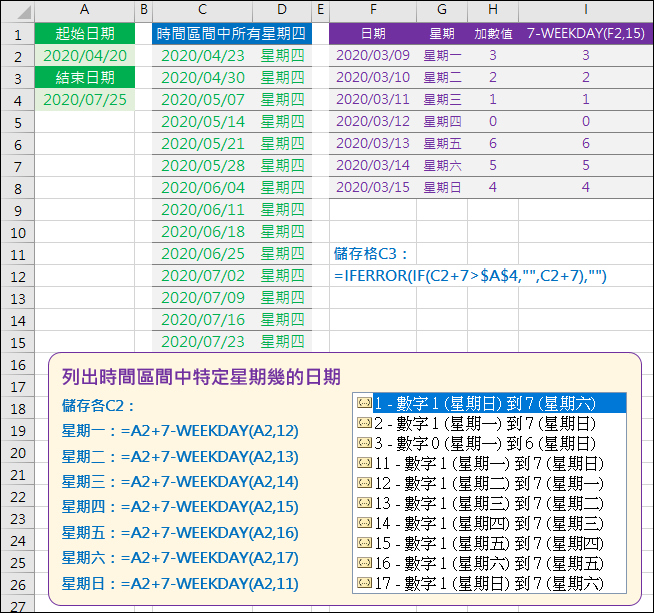This screenshot has width=654, height=613.
Task: Click icon beside option 16 in WEEKDAY list
Action: click(x=365, y=563)
